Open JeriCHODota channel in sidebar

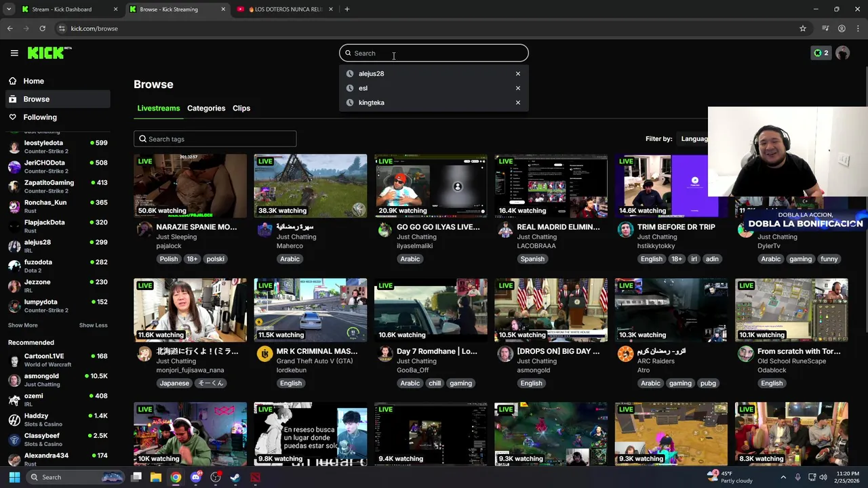click(57, 167)
